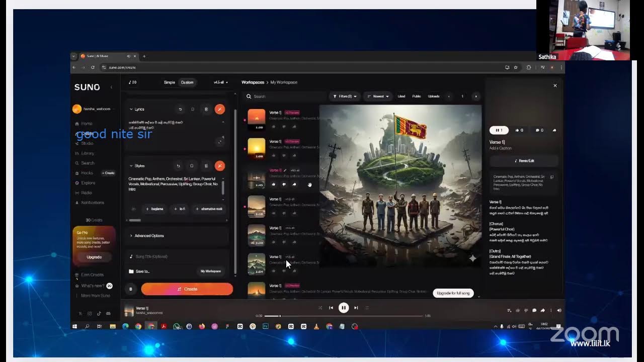Open Earn Credits link
Image resolution: width=644 pixels, height=362 pixels.
click(x=89, y=275)
